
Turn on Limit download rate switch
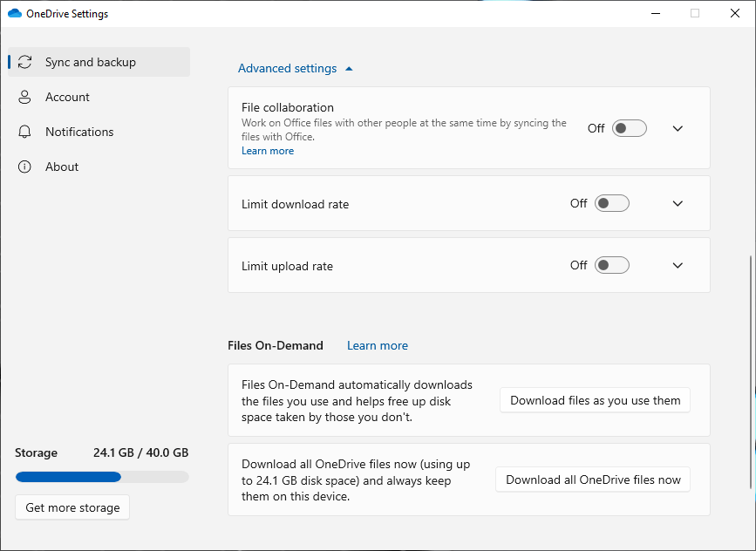(611, 203)
